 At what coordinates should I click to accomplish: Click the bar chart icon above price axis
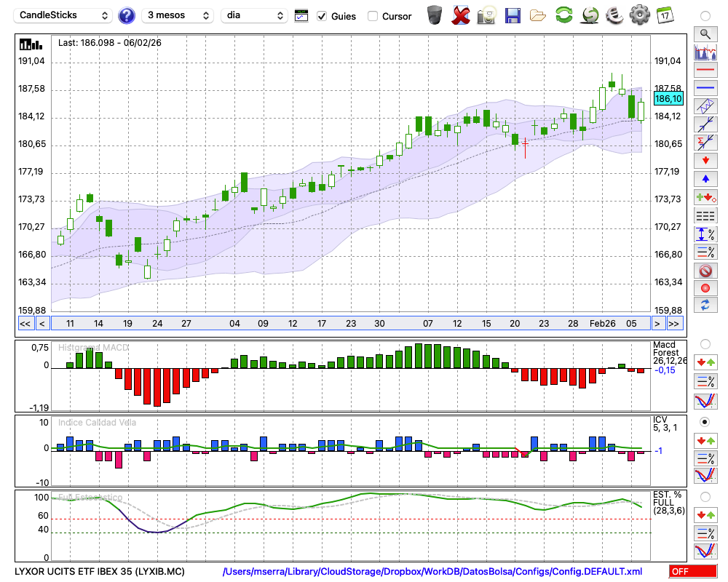click(x=31, y=44)
